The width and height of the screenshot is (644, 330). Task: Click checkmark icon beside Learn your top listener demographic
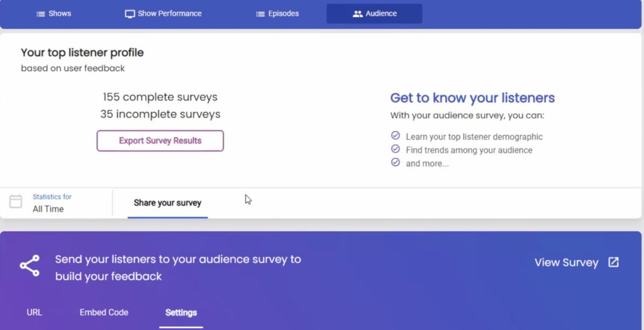click(396, 135)
